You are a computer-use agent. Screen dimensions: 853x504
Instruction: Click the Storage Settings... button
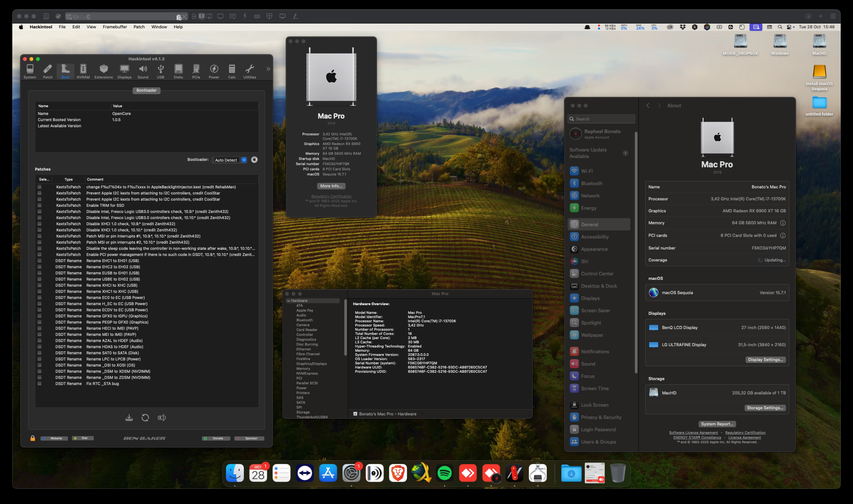tap(765, 408)
